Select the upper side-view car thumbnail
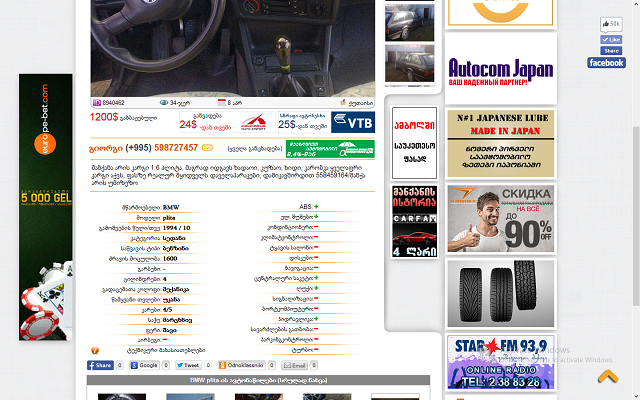 coord(409,23)
